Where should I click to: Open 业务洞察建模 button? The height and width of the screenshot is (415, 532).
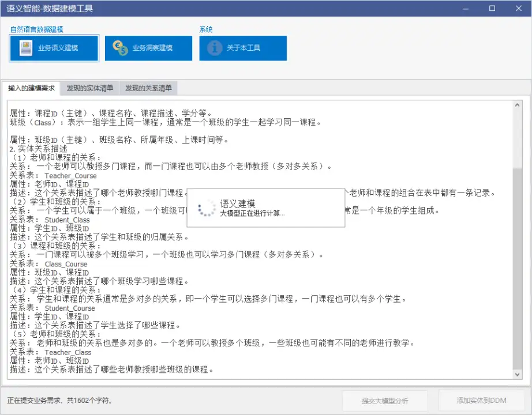(149, 48)
